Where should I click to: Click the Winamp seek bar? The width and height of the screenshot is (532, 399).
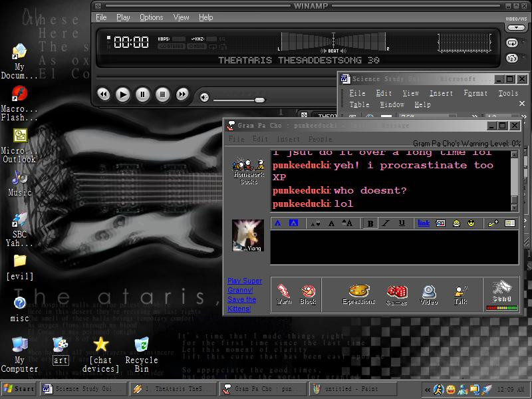click(x=217, y=76)
